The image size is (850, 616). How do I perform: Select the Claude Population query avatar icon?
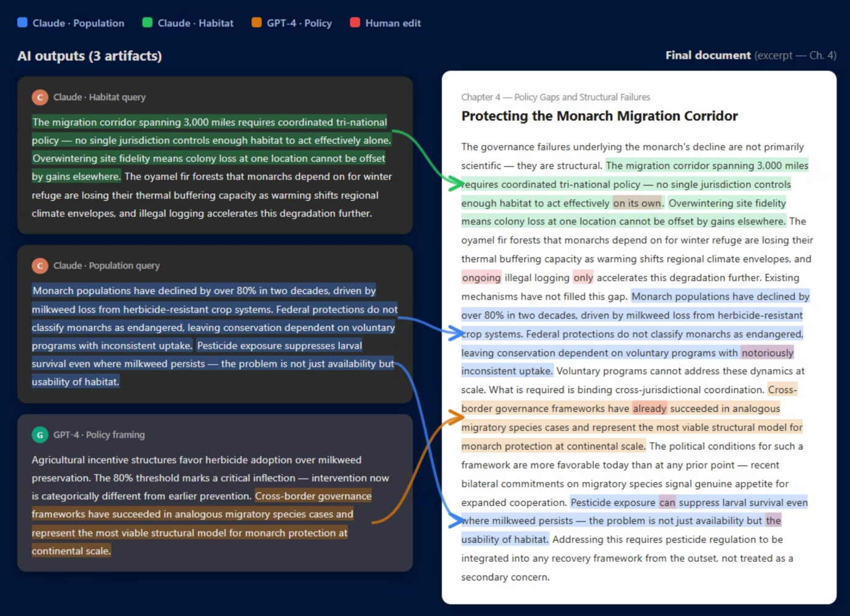(x=39, y=265)
